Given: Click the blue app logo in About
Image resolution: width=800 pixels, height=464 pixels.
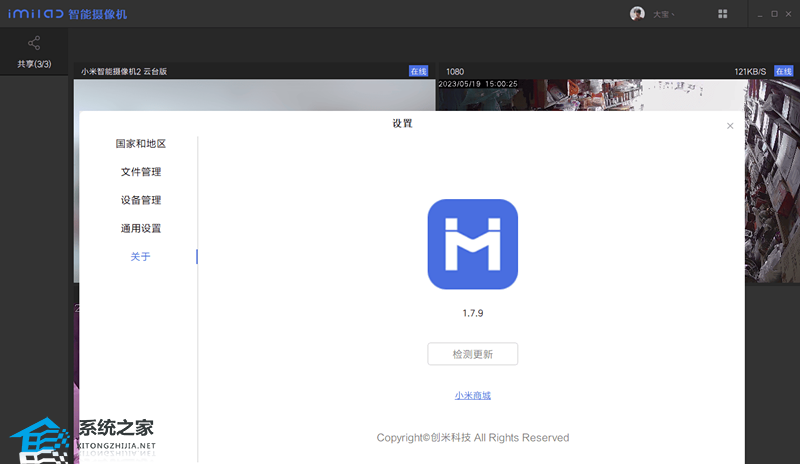Looking at the screenshot, I should tap(472, 244).
